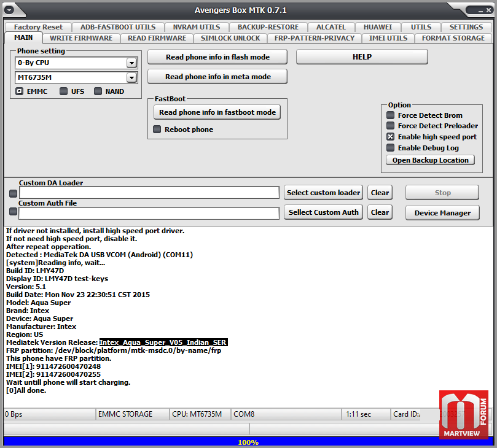Image resolution: width=497 pixels, height=448 pixels.
Task: Tick the Custom DA Loader checkbox
Action: (x=13, y=193)
